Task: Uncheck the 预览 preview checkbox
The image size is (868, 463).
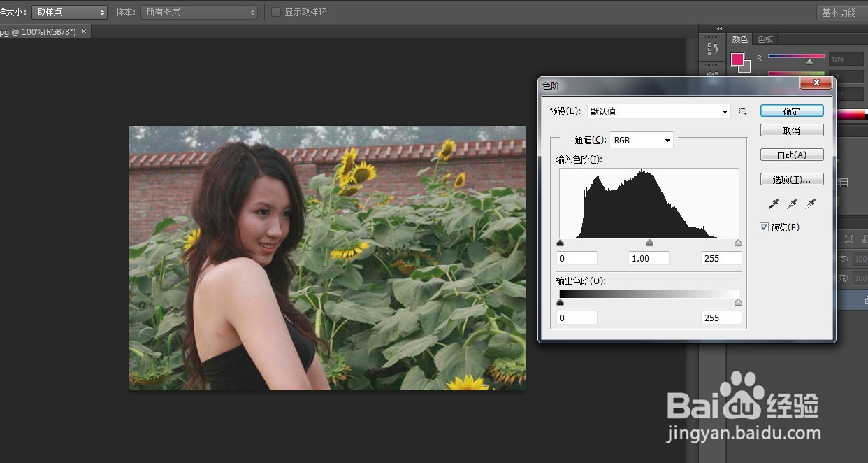Action: click(x=764, y=227)
